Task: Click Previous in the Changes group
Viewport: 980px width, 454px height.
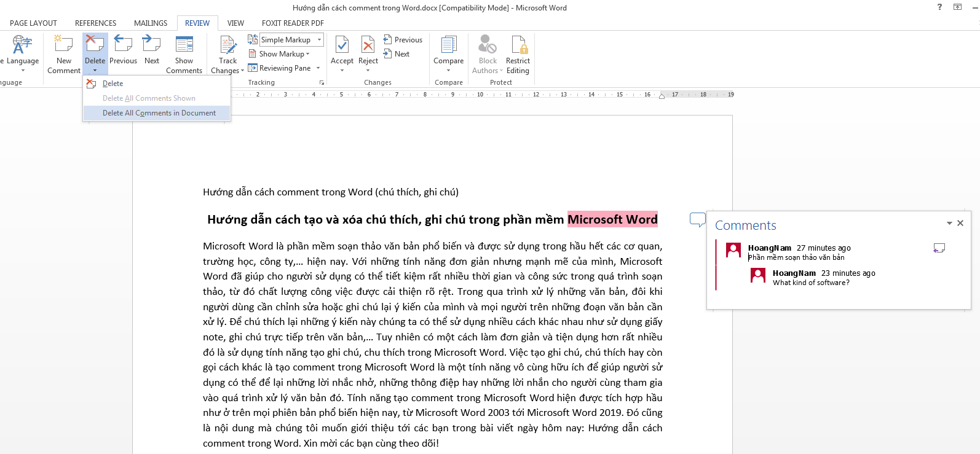Action: click(x=403, y=40)
